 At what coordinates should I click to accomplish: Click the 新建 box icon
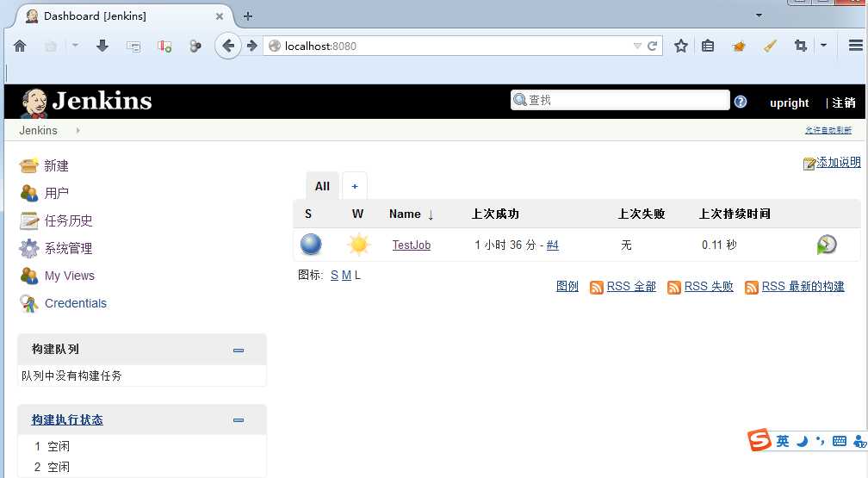tap(28, 165)
